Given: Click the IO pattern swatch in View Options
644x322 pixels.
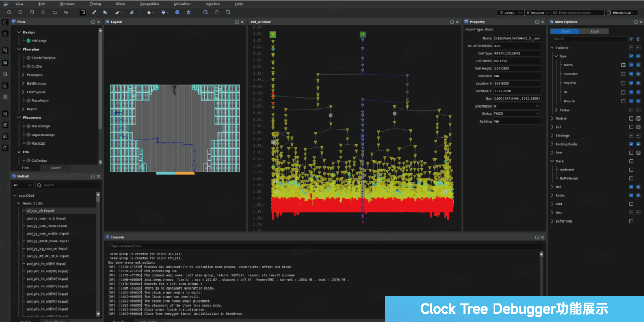Looking at the screenshot, I should coord(623,92).
